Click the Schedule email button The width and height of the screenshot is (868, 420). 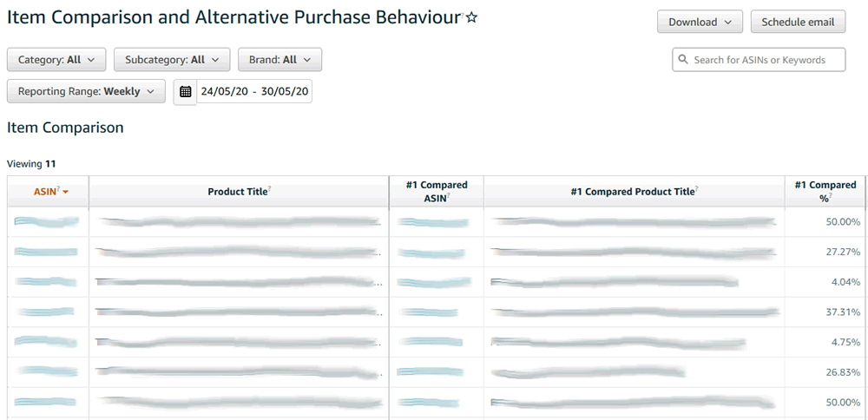point(797,23)
